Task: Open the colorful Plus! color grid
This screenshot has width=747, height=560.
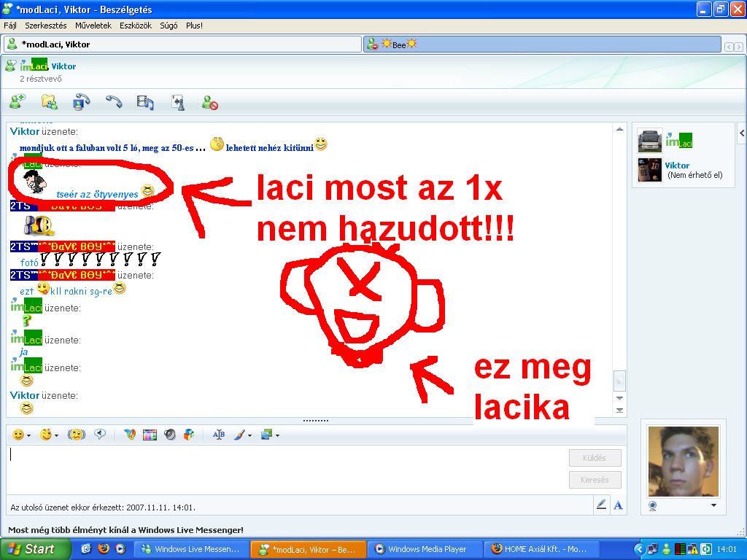Action: [x=150, y=435]
